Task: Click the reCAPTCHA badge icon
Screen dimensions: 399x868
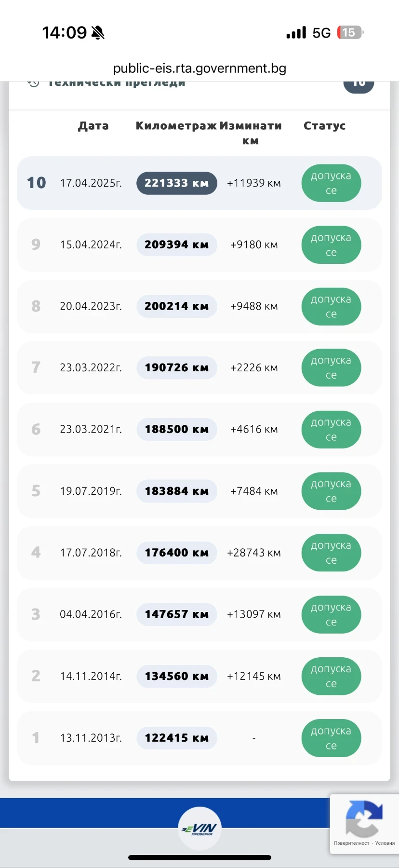Action: tap(364, 818)
